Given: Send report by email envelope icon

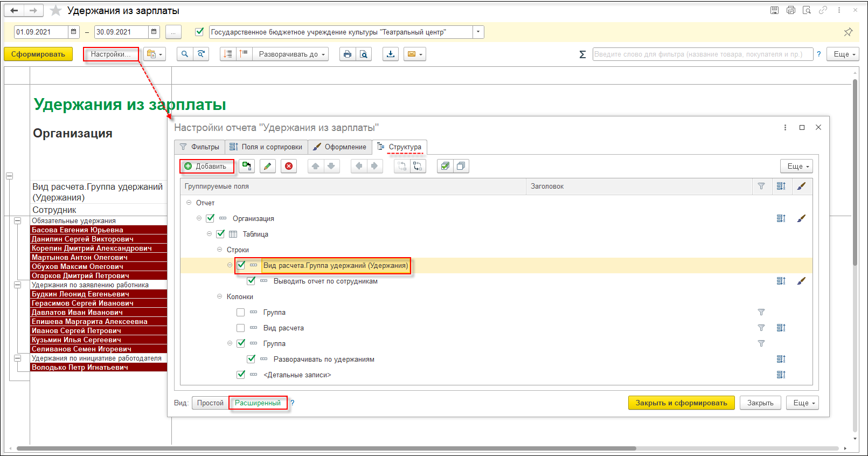Looking at the screenshot, I should (414, 54).
